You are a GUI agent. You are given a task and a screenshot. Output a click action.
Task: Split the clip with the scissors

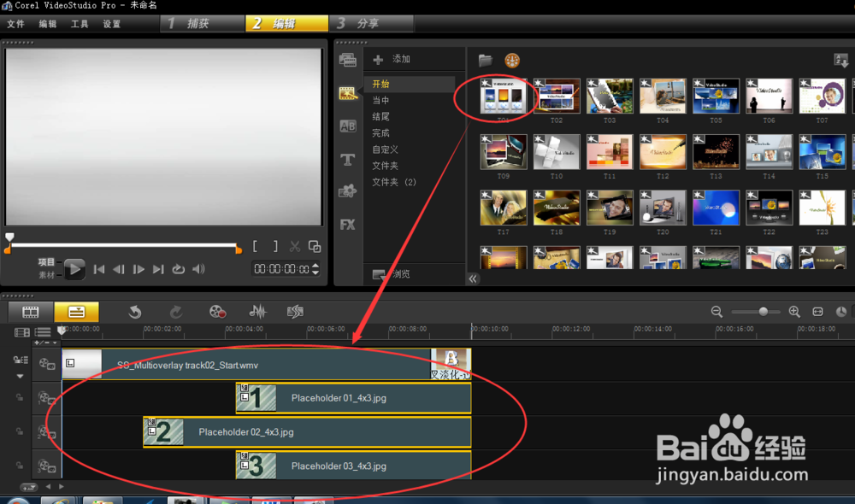tap(295, 247)
